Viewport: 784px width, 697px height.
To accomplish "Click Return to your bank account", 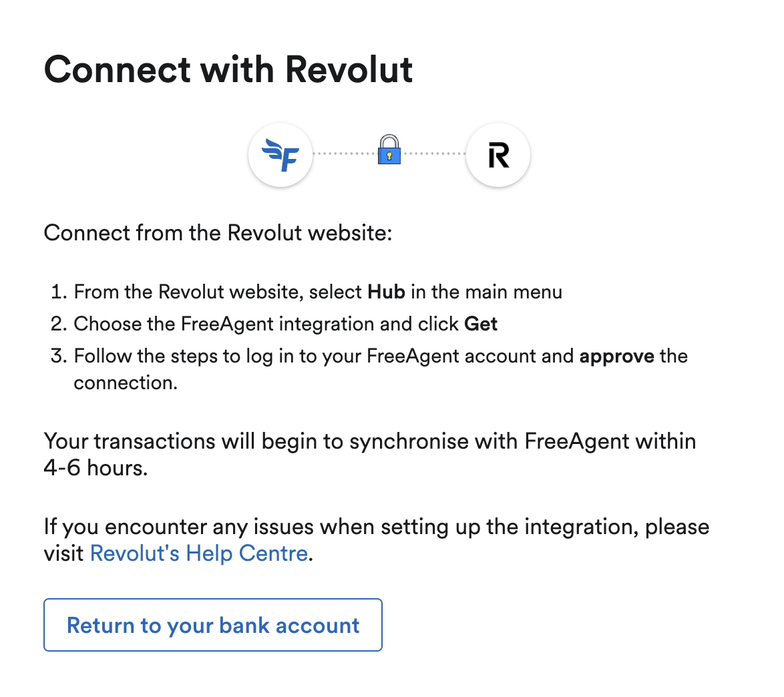I will 212,625.
